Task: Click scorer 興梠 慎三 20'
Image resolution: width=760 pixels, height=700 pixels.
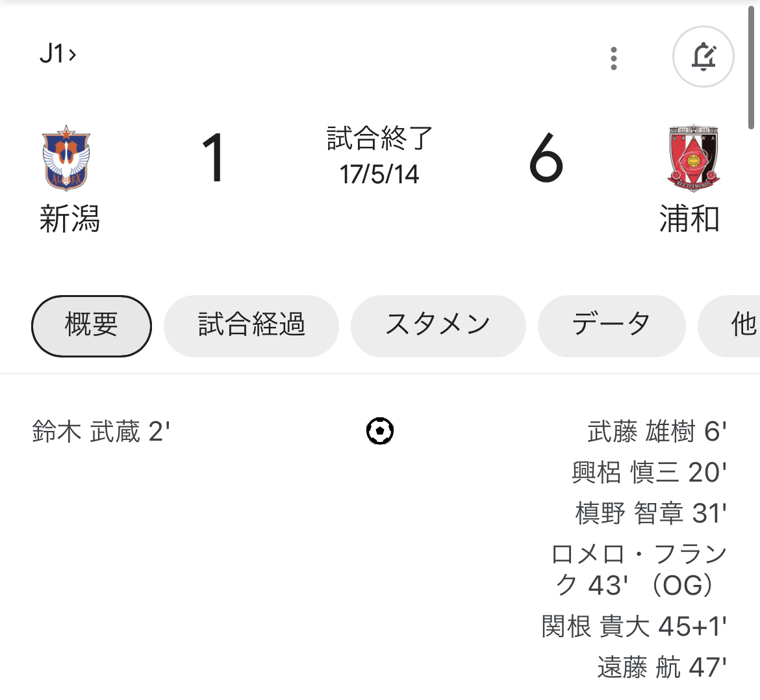Action: (x=649, y=472)
